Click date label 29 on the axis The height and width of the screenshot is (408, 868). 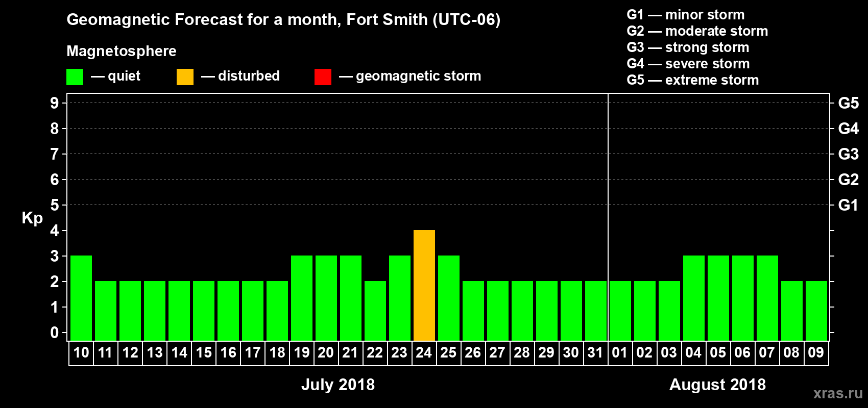pyautogui.click(x=546, y=353)
